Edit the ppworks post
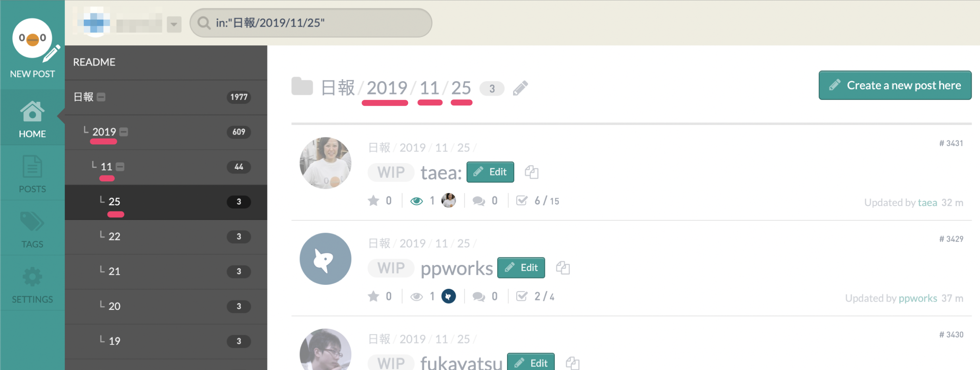Screen dimensions: 980x370 pos(521,268)
